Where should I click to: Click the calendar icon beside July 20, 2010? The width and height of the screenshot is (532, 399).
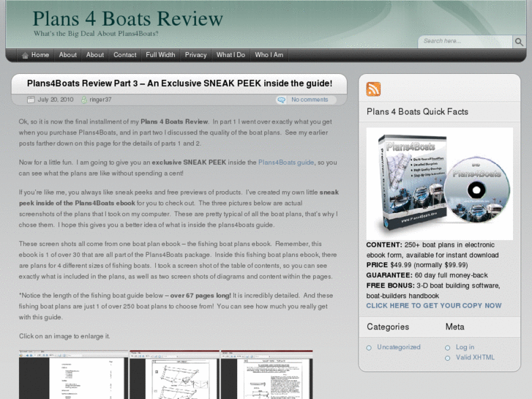31,100
